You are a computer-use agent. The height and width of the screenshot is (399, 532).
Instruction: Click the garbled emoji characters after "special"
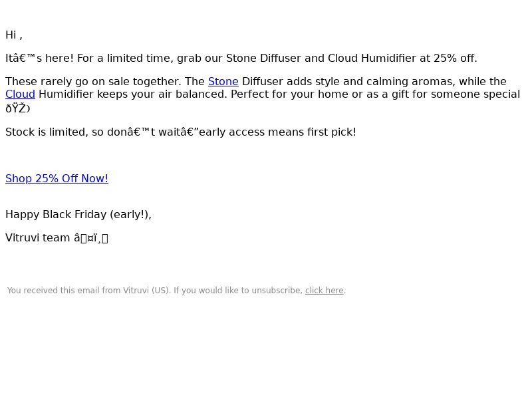coord(18,108)
